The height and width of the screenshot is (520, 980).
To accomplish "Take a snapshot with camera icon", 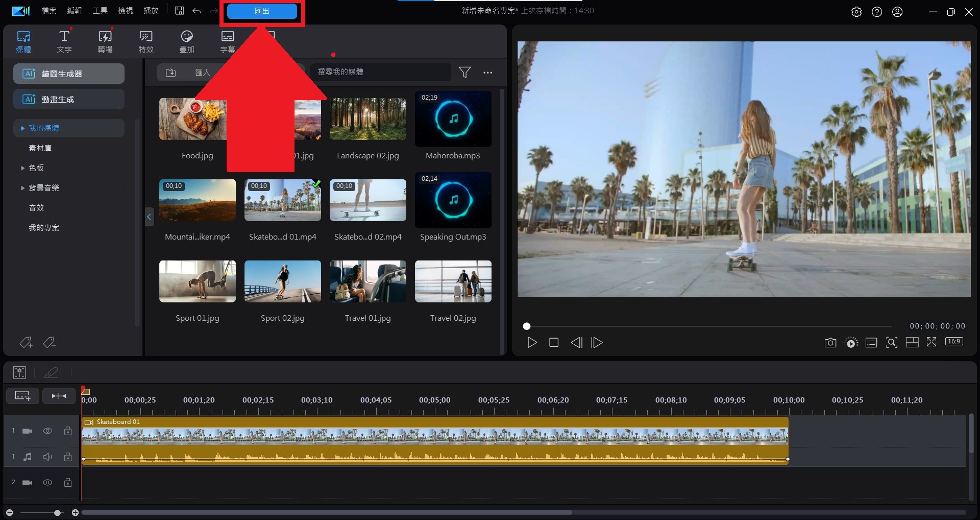I will [830, 343].
